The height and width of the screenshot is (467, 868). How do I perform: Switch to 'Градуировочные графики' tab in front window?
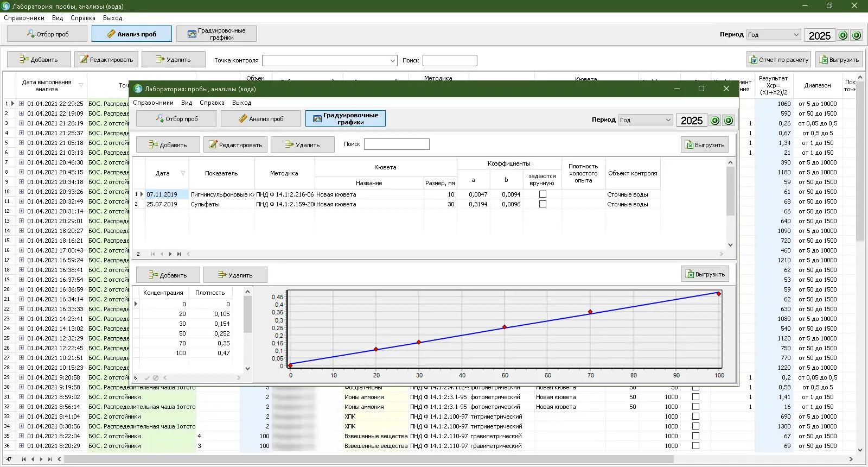pos(345,118)
